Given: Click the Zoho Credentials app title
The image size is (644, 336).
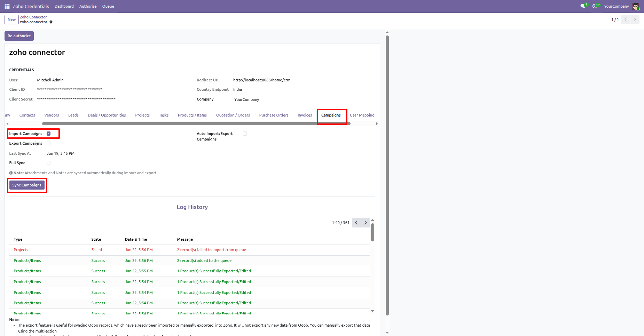Looking at the screenshot, I should [x=31, y=6].
